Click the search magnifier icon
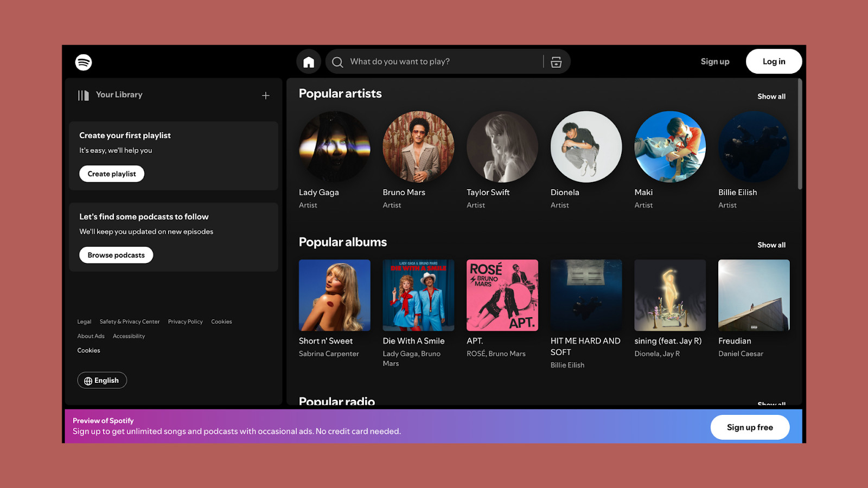Screen dimensions: 868x488 pos(337,62)
